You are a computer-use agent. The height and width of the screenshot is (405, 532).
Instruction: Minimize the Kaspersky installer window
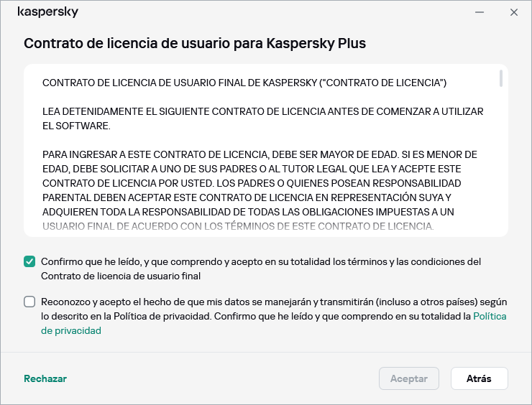(480, 12)
